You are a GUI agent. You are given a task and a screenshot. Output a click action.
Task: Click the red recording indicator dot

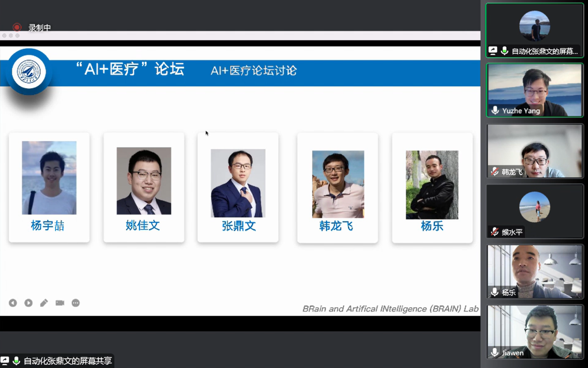pyautogui.click(x=17, y=27)
